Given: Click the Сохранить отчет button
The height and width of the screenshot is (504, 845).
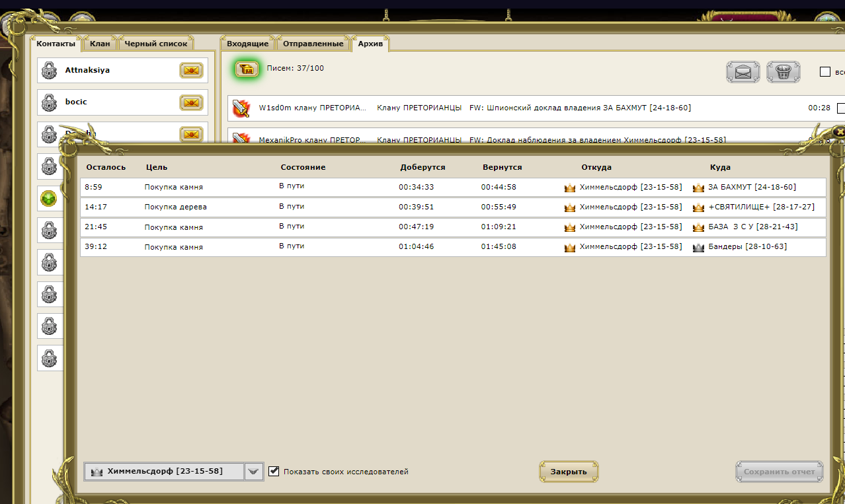Looking at the screenshot, I should coord(780,472).
